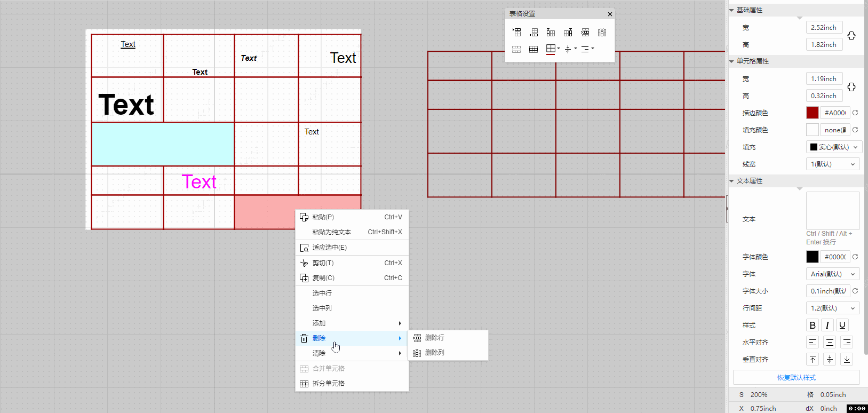The width and height of the screenshot is (868, 413).
Task: Select the cyan merged table cell
Action: (x=163, y=144)
